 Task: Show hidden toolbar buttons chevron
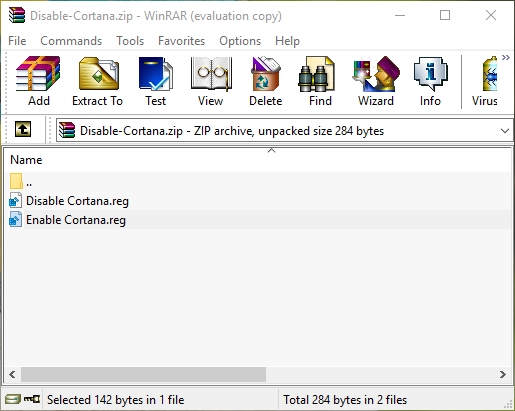[506, 58]
